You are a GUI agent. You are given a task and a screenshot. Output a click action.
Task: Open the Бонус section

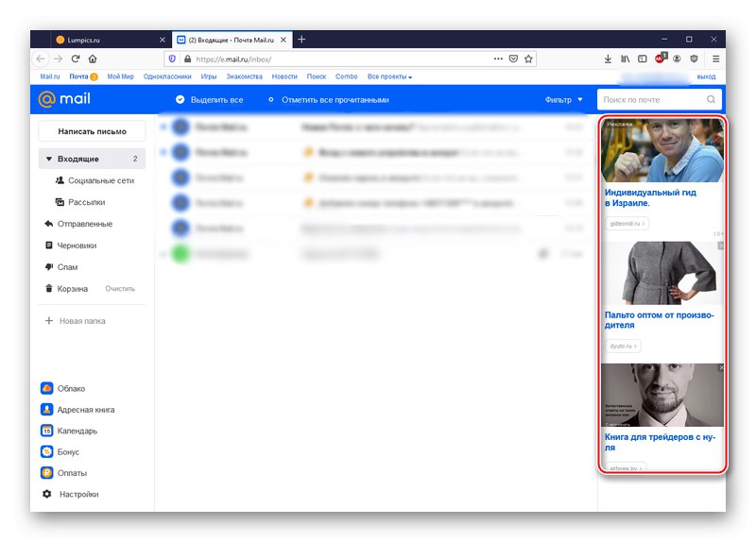tap(60, 452)
